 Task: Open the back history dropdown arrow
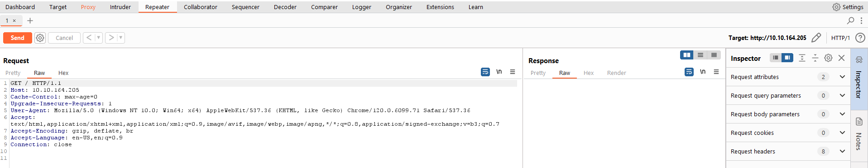tap(98, 38)
